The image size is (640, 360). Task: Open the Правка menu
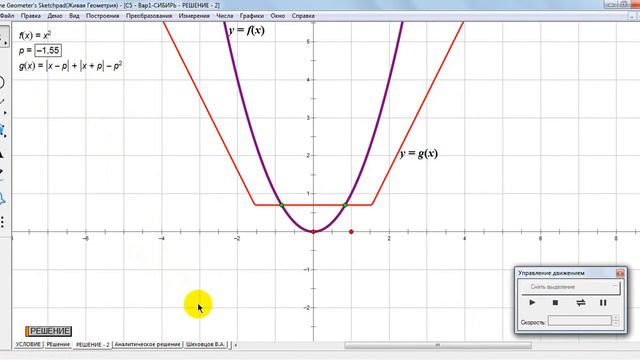tap(31, 16)
